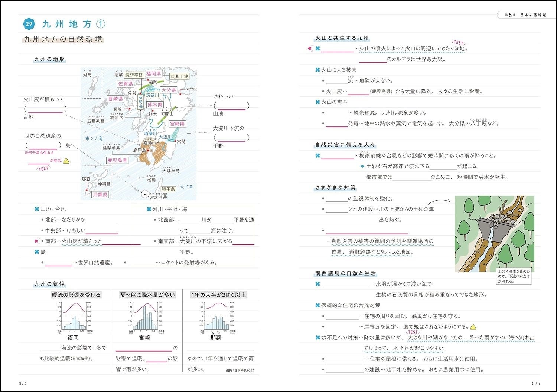Click the blank before …ロケットの発射場がある
The height and width of the screenshot is (392, 557).
pyautogui.click(x=141, y=263)
